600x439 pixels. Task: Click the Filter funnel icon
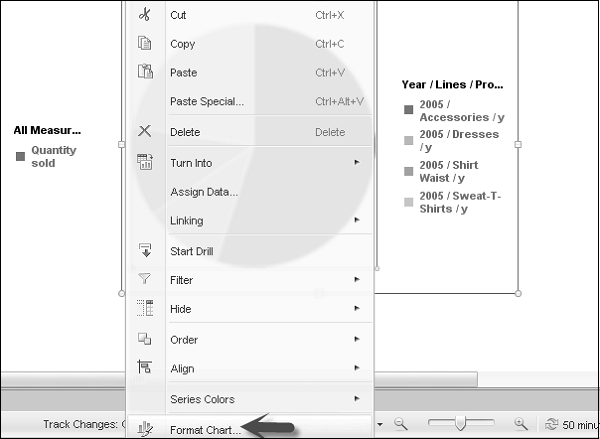coord(144,280)
